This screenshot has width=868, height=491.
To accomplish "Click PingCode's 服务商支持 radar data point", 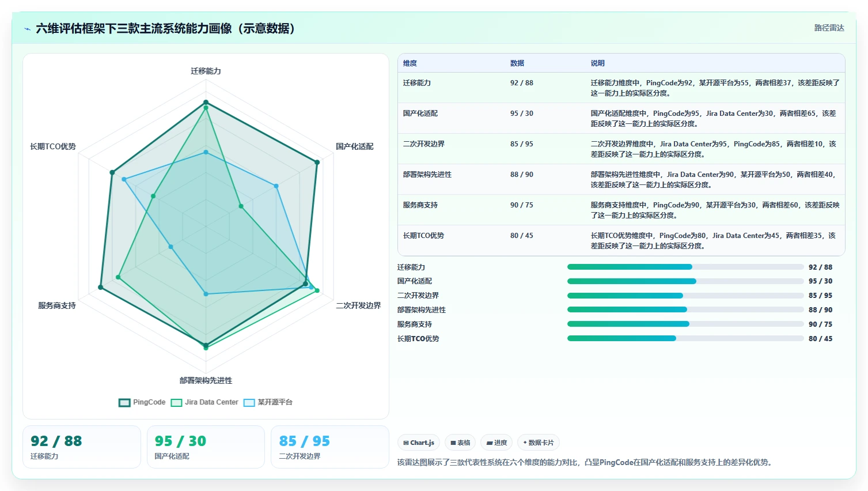I will click(100, 287).
